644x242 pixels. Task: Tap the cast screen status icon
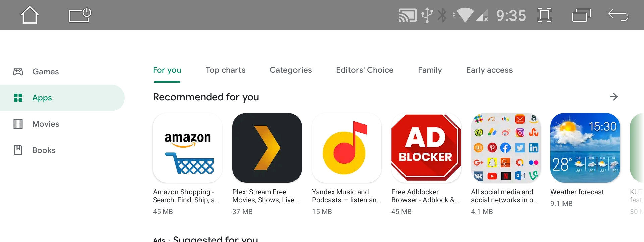click(407, 15)
